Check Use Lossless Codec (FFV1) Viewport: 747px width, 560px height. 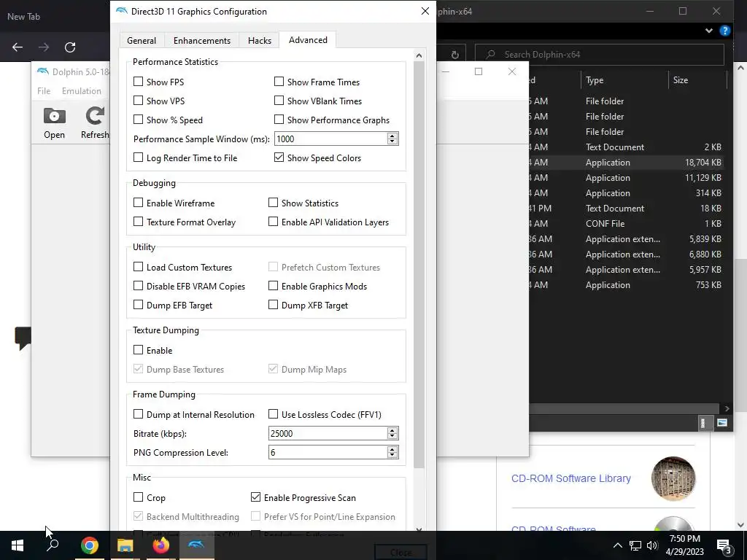coord(273,414)
